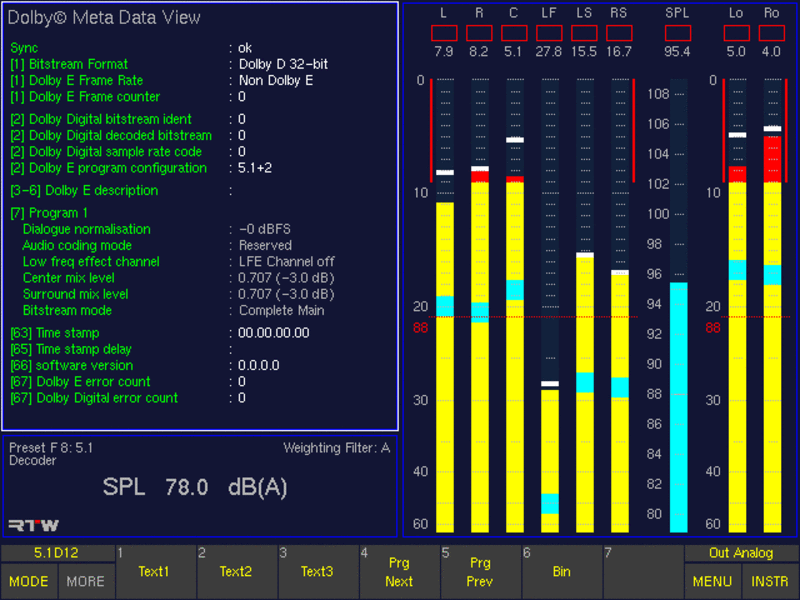The height and width of the screenshot is (600, 800).
Task: Click the Dolby Digital decoded bitstream row
Action: click(x=128, y=136)
